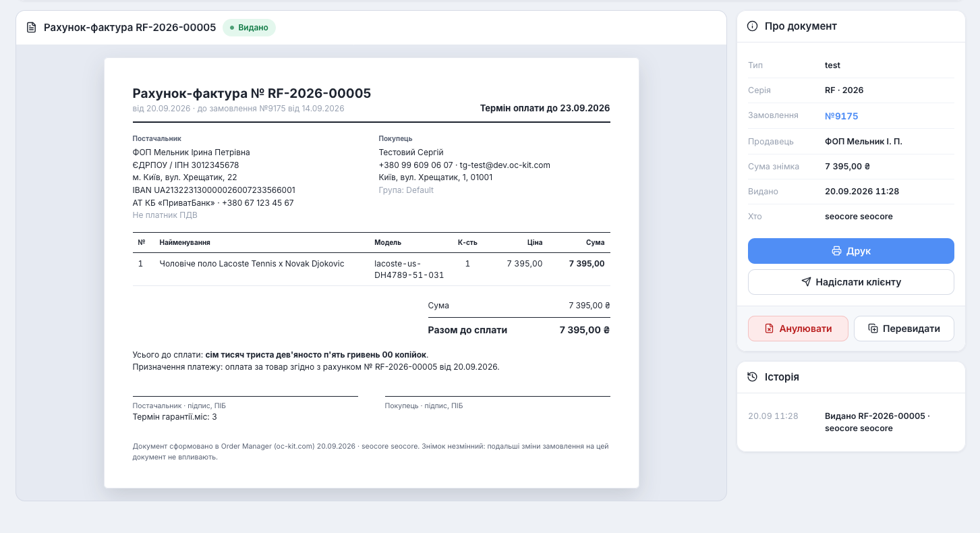Reissue the document with Перевидати
The height and width of the screenshot is (533, 980).
(x=904, y=329)
